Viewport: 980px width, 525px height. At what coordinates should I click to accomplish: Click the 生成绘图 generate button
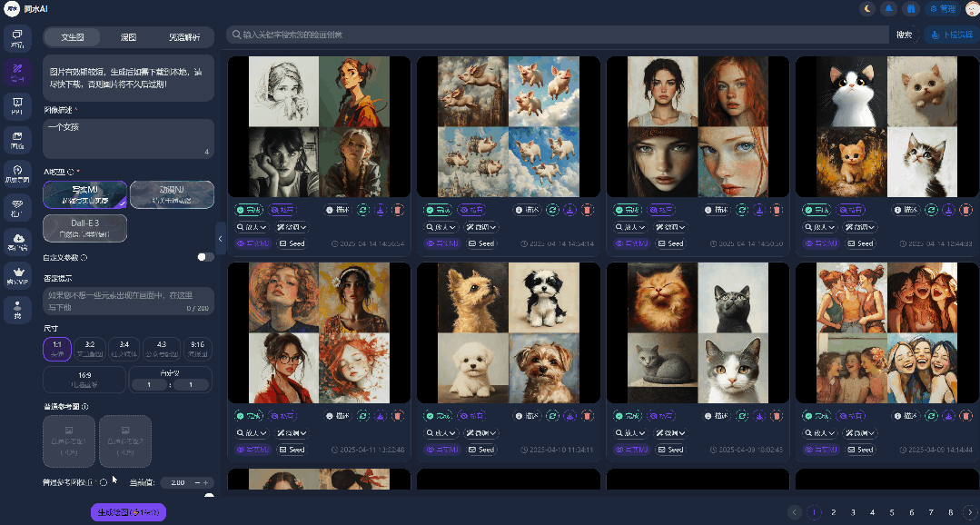click(x=128, y=512)
